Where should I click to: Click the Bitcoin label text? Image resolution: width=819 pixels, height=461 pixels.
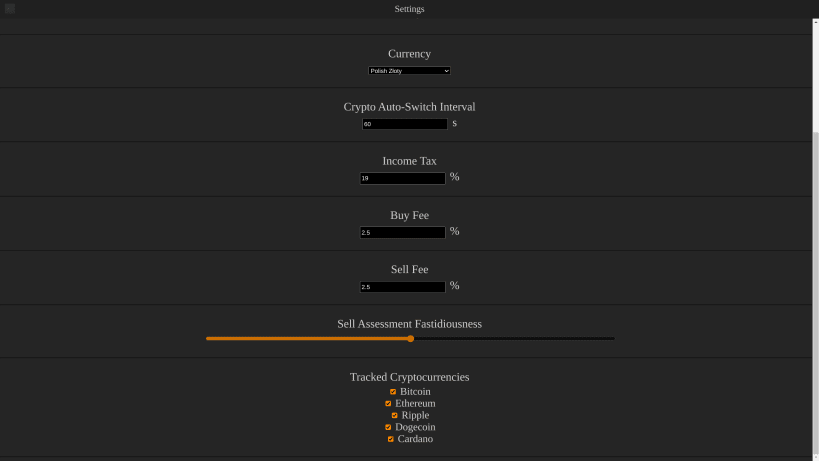coord(415,392)
